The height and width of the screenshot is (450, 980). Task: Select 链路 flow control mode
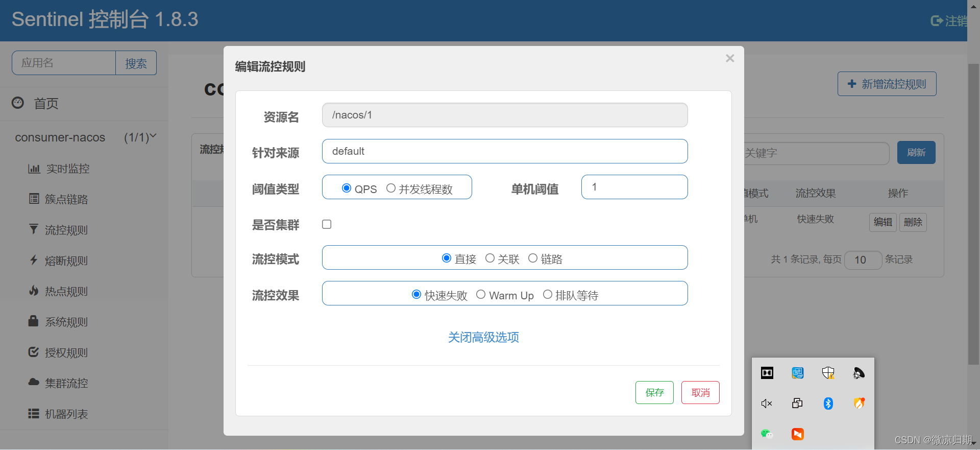(533, 258)
